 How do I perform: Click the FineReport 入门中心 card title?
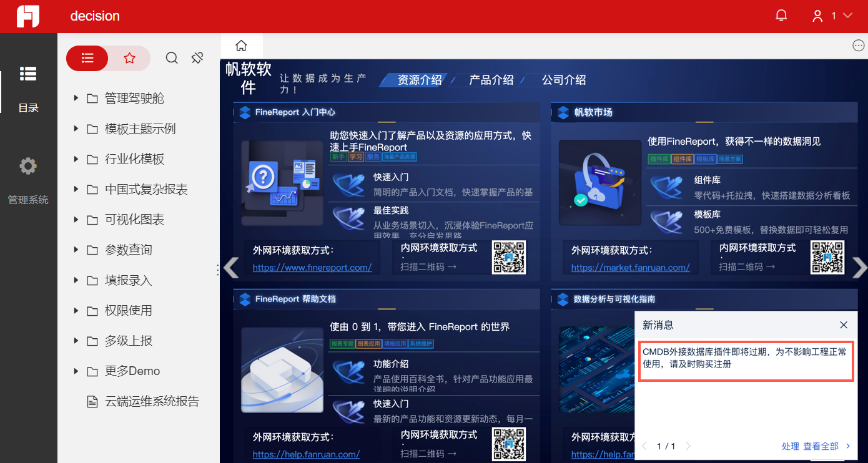(295, 112)
